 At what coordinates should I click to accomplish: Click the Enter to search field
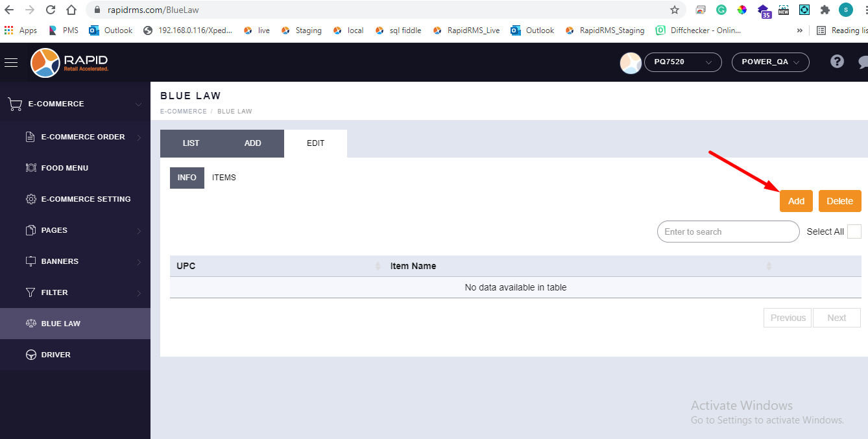(x=728, y=231)
